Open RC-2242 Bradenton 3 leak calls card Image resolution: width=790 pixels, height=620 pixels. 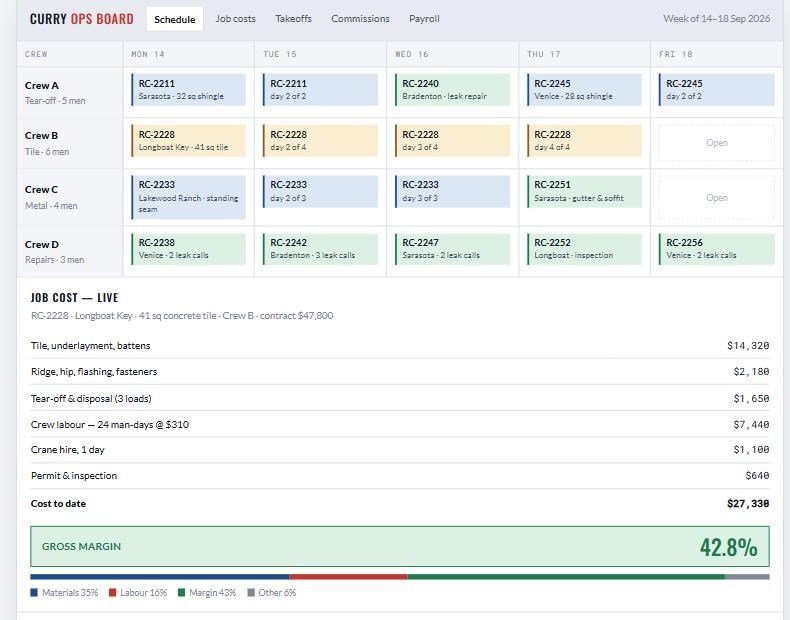point(320,249)
